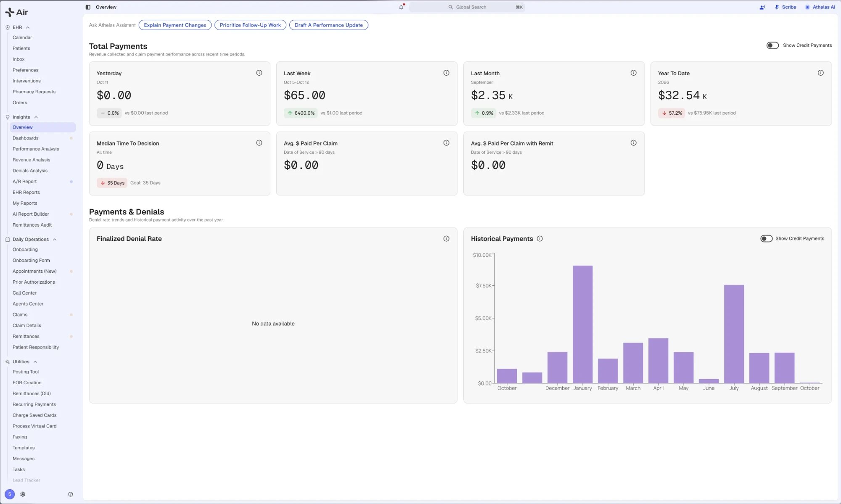Click the user avatar S
The width and height of the screenshot is (841, 504).
10,494
